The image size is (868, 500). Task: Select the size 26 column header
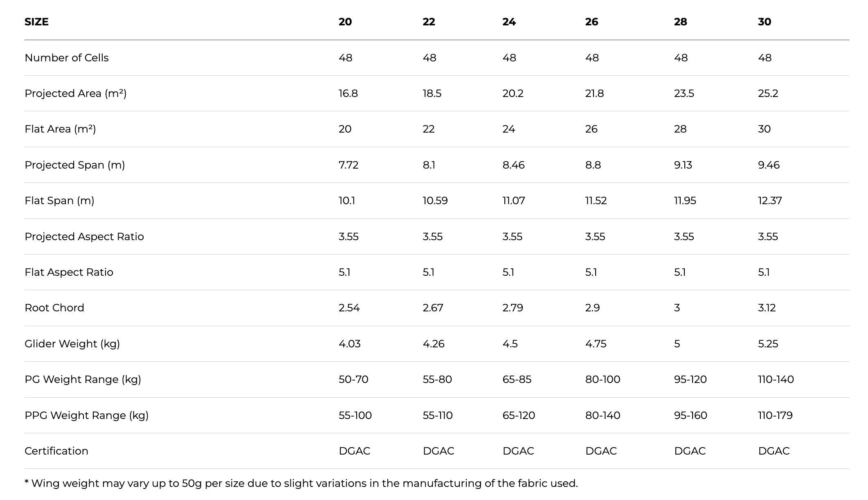coord(591,22)
